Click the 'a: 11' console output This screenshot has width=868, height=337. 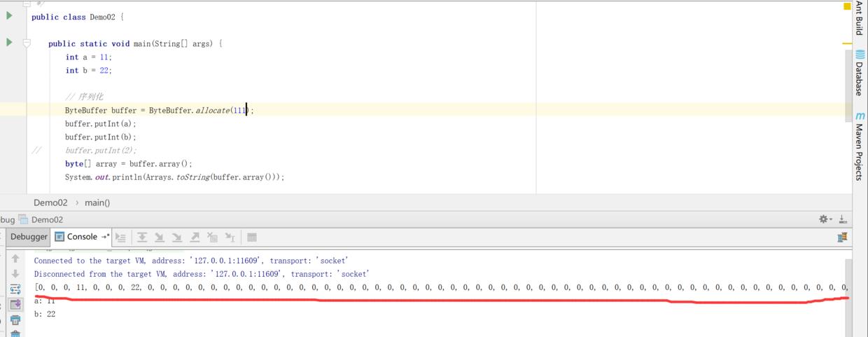[45, 301]
